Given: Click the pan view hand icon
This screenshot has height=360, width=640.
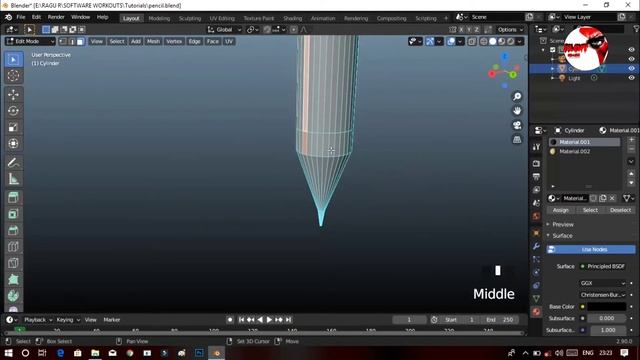Looking at the screenshot, I should point(517,111).
